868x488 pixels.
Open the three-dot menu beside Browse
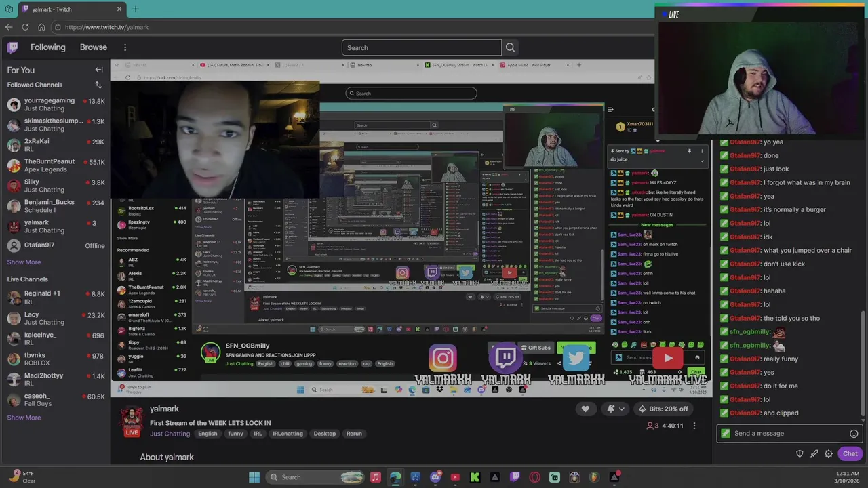click(125, 47)
